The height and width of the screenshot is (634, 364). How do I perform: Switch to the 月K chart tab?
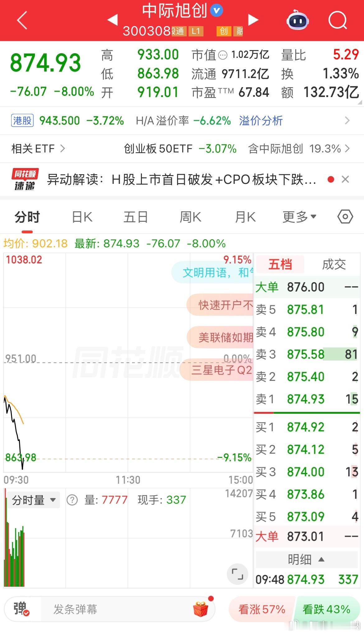pyautogui.click(x=245, y=217)
